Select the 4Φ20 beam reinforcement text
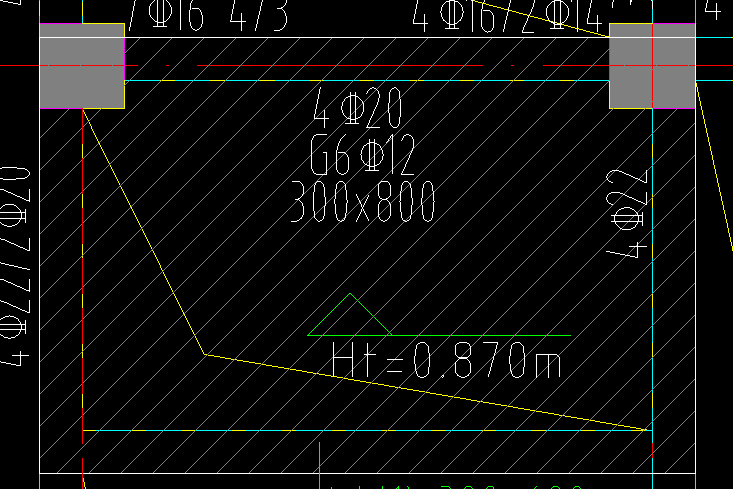The width and height of the screenshot is (733, 489). click(x=357, y=108)
